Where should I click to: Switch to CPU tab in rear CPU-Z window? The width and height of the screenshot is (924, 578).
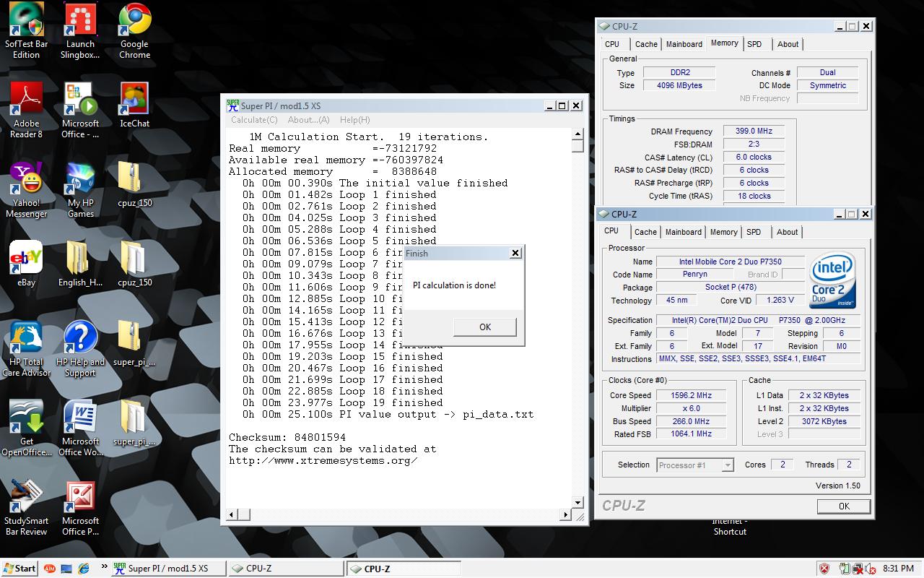coord(612,44)
